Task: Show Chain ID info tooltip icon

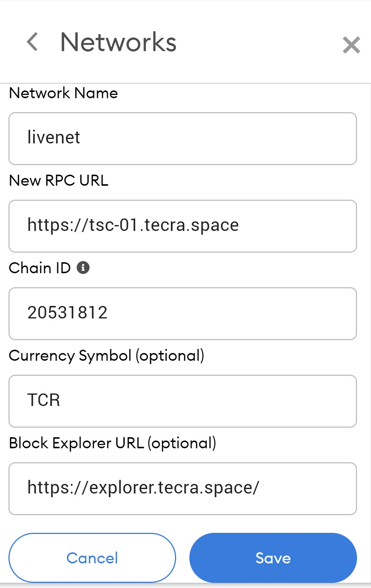Action: tap(83, 268)
